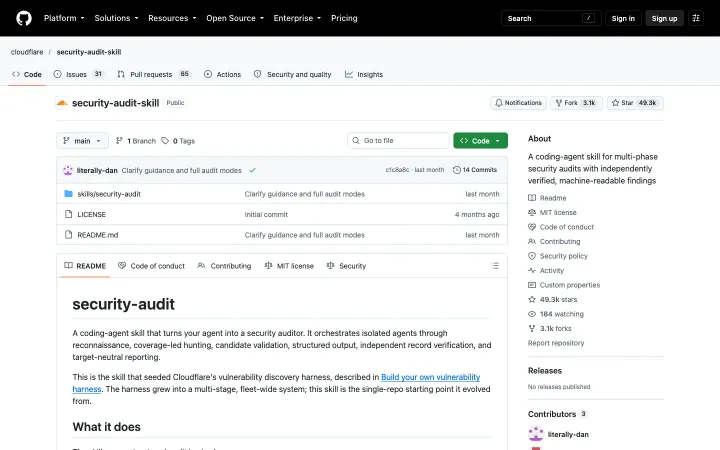The width and height of the screenshot is (720, 450).
Task: Click literally-dan contributor avatar in sidebar
Action: pyautogui.click(x=536, y=434)
